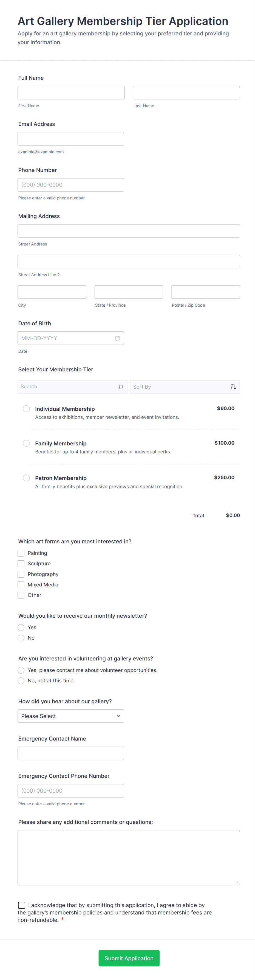
Task: Select 'No, not at this time' volunteering option
Action: point(21,680)
